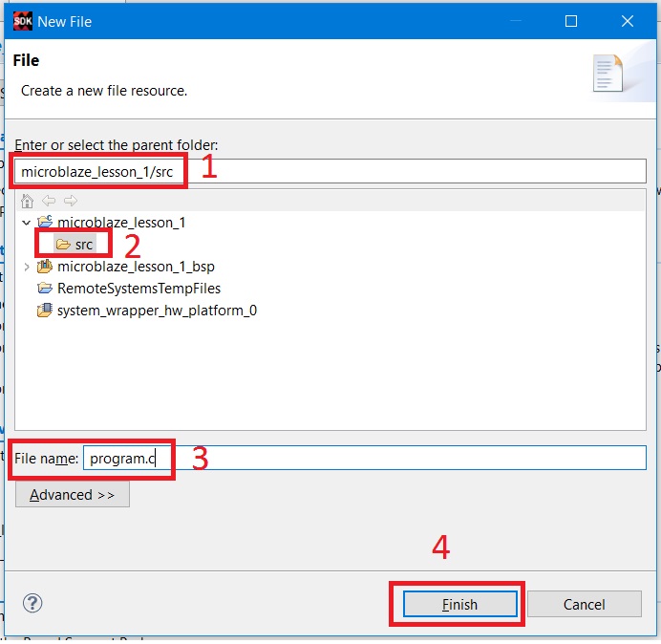Click the File name input field
The image size is (661, 644).
tap(363, 459)
